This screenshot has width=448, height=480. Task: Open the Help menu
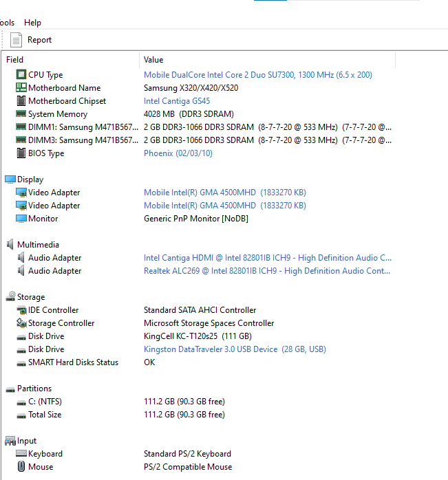tap(32, 23)
